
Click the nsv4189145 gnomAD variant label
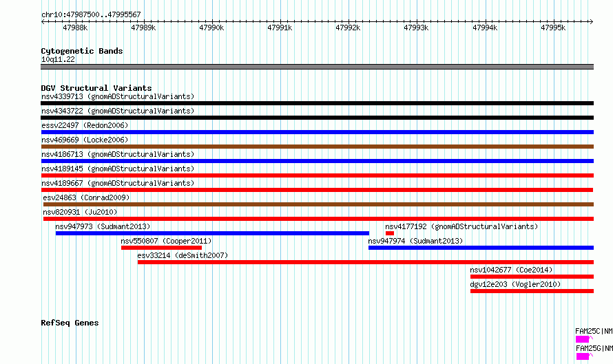pyautogui.click(x=118, y=169)
